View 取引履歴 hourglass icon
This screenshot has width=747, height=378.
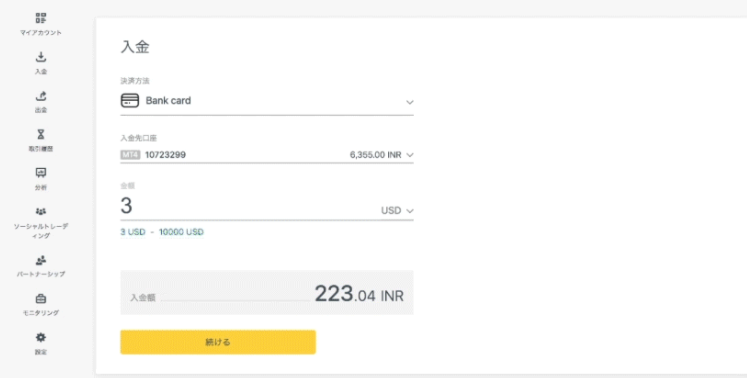41,134
